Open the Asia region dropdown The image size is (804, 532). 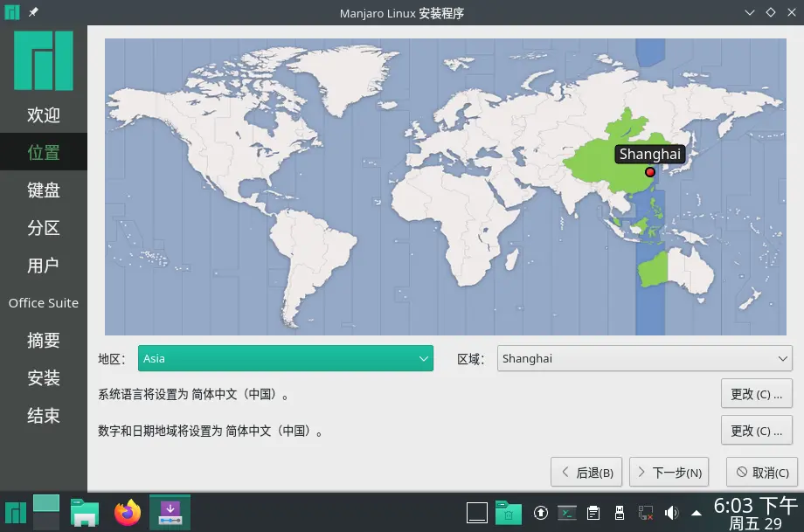point(286,358)
